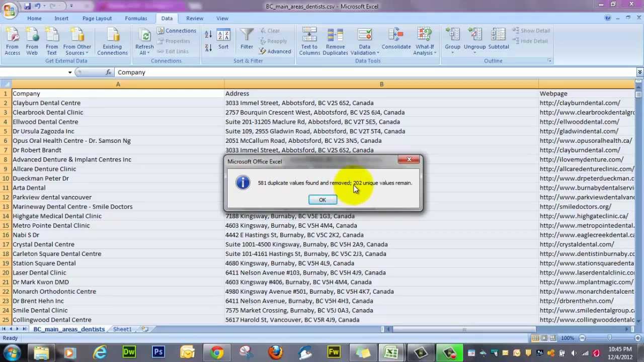Select cell Laser Dental Clinic
644x362 pixels.
118,273
